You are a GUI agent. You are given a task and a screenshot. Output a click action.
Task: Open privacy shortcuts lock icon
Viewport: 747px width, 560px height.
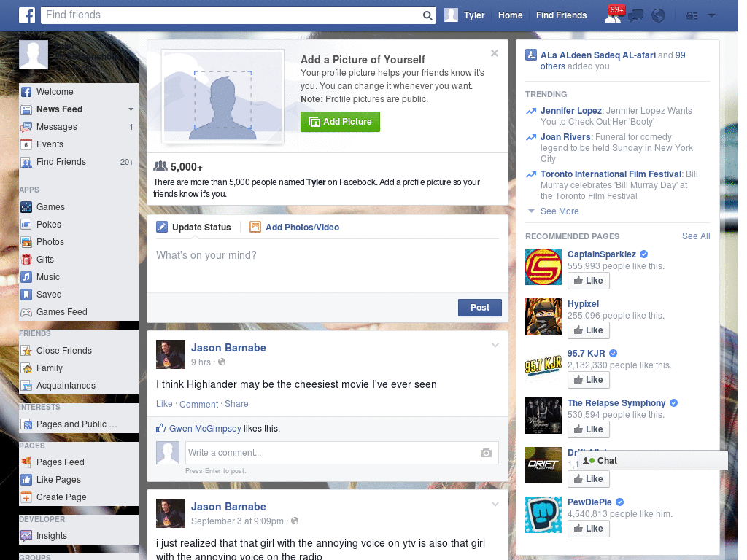point(692,16)
